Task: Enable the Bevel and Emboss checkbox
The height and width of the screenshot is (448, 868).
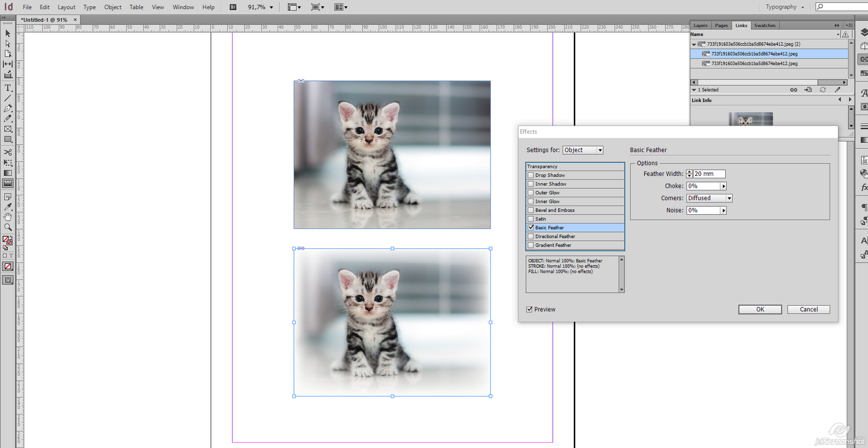Action: (531, 210)
